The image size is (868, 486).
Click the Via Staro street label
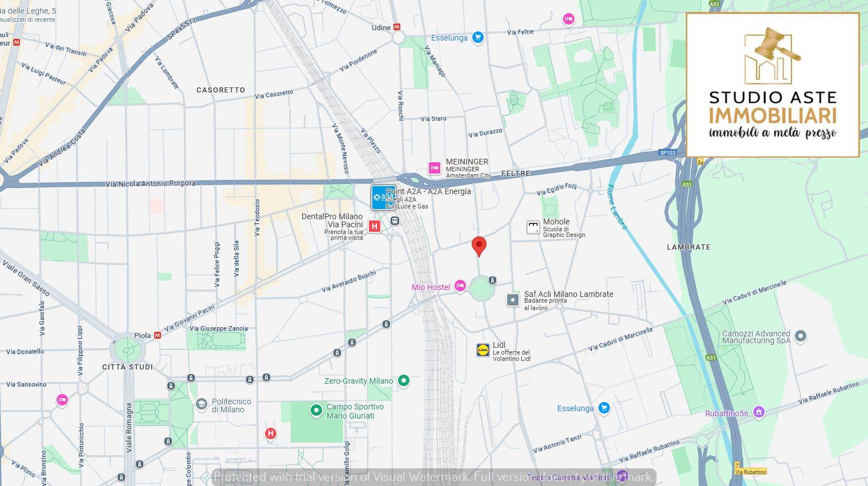coord(433,119)
